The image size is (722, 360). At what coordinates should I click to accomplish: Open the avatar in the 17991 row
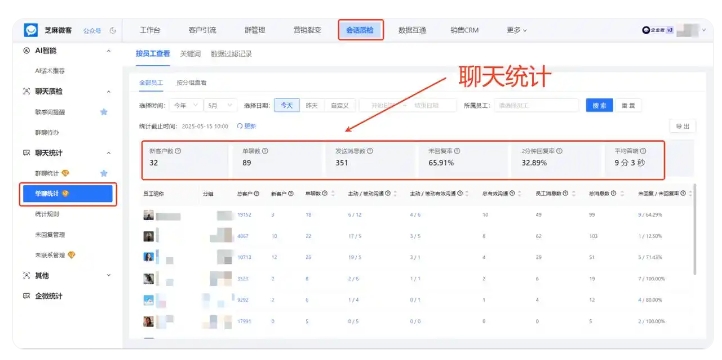(x=148, y=321)
